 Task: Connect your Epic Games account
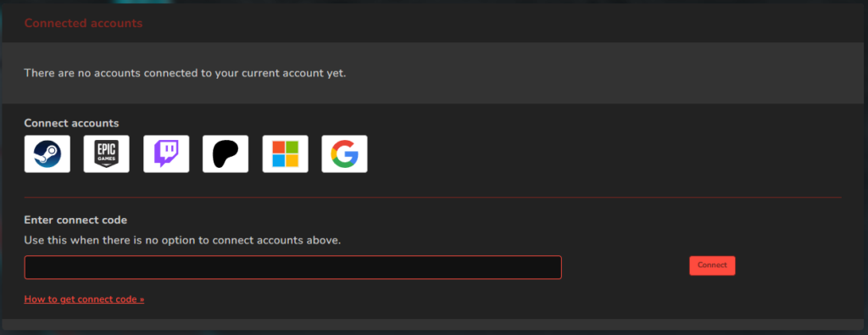[x=106, y=154]
